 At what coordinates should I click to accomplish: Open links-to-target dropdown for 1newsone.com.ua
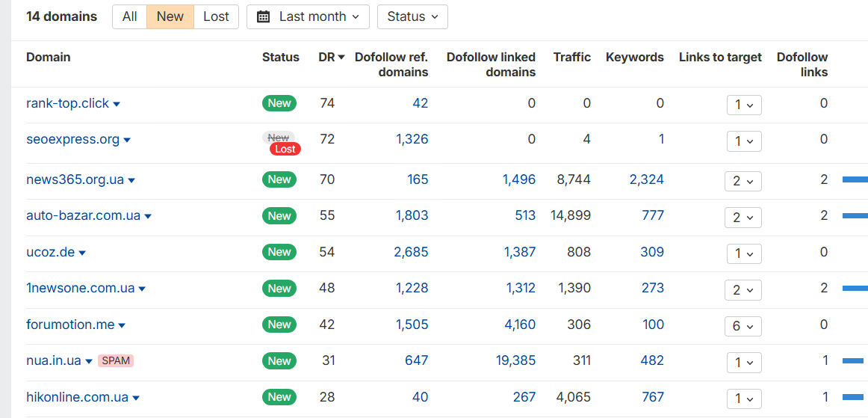743,290
